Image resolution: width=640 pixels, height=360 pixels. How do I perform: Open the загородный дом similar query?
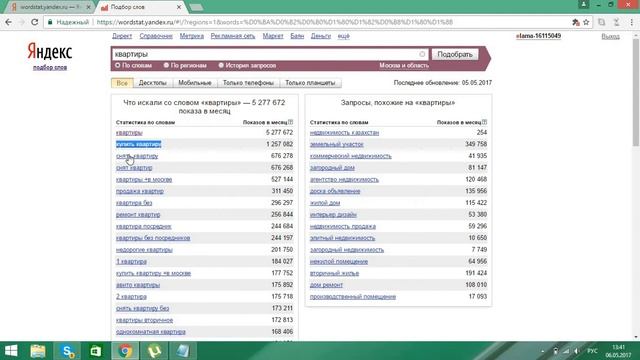pos(332,168)
